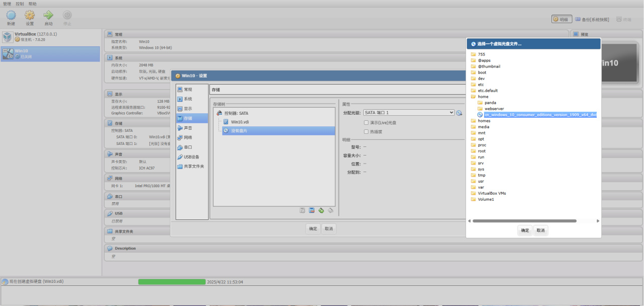Click the 新建 (New) toolbar icon
Image resolution: width=644 pixels, height=306 pixels.
tap(11, 16)
